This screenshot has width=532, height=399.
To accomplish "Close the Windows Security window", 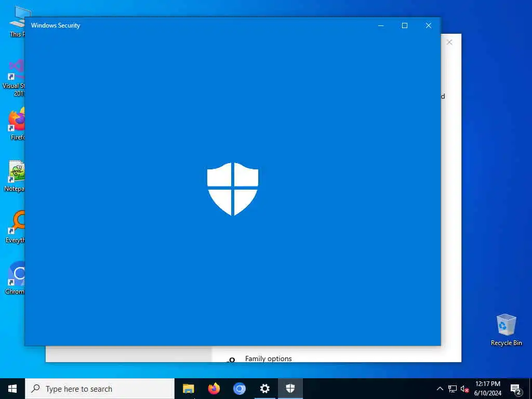I will 429,25.
